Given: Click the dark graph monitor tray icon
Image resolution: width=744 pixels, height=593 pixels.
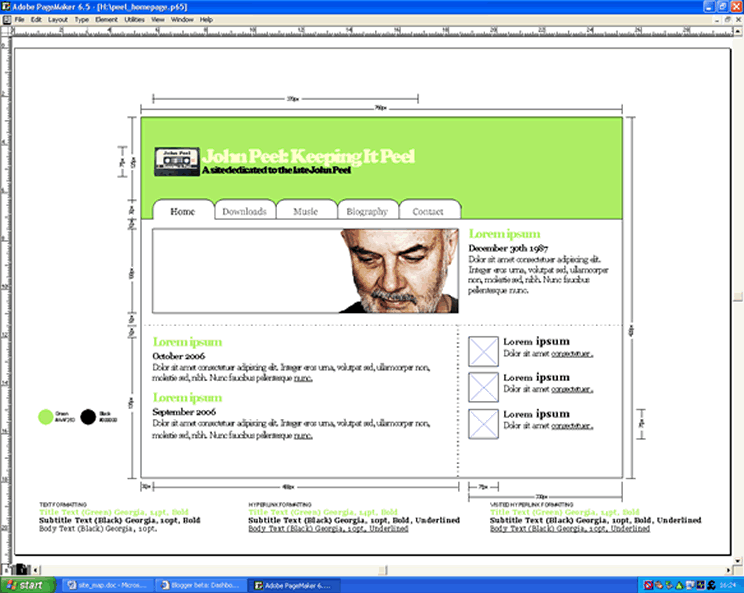Looking at the screenshot, I should [700, 585].
